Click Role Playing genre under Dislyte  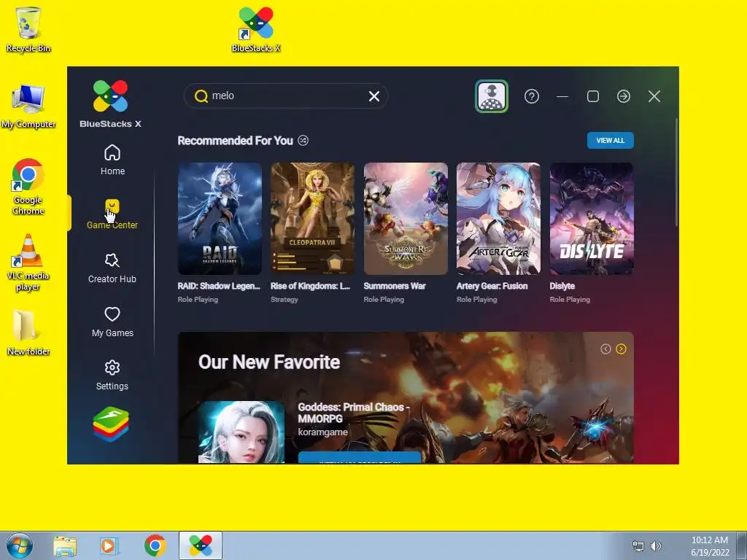tap(570, 300)
